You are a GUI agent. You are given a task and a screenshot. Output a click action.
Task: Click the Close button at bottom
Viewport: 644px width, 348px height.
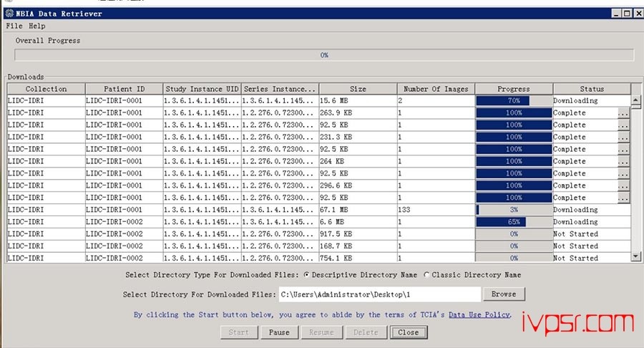tap(409, 332)
